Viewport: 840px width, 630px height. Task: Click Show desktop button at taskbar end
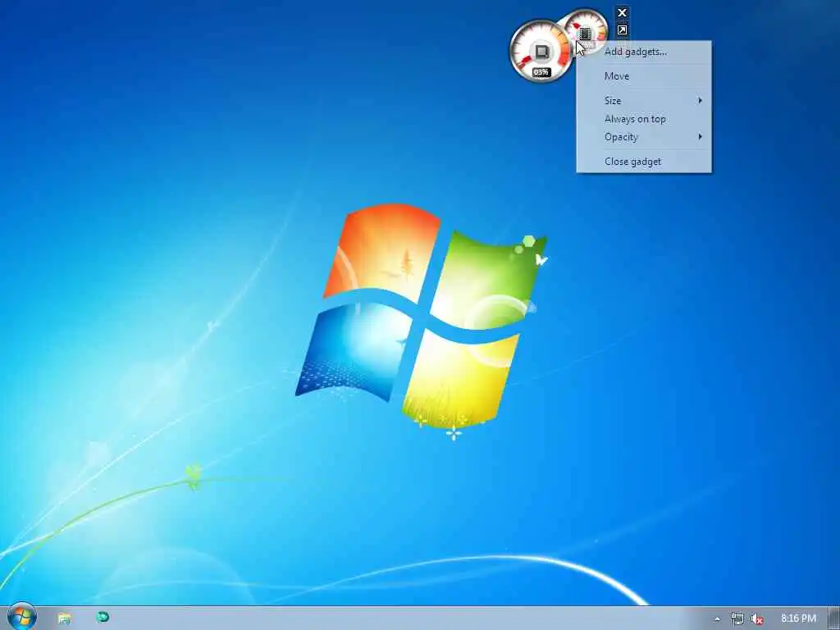click(834, 619)
